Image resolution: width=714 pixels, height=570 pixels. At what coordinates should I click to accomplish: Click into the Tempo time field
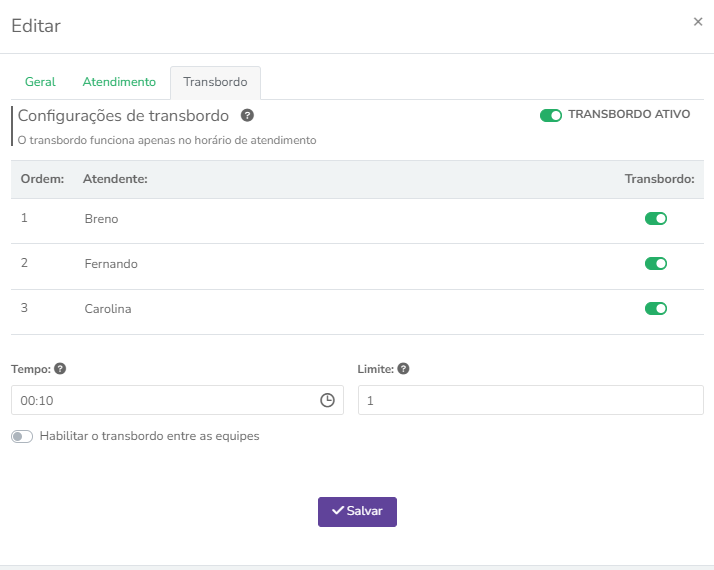(160, 400)
